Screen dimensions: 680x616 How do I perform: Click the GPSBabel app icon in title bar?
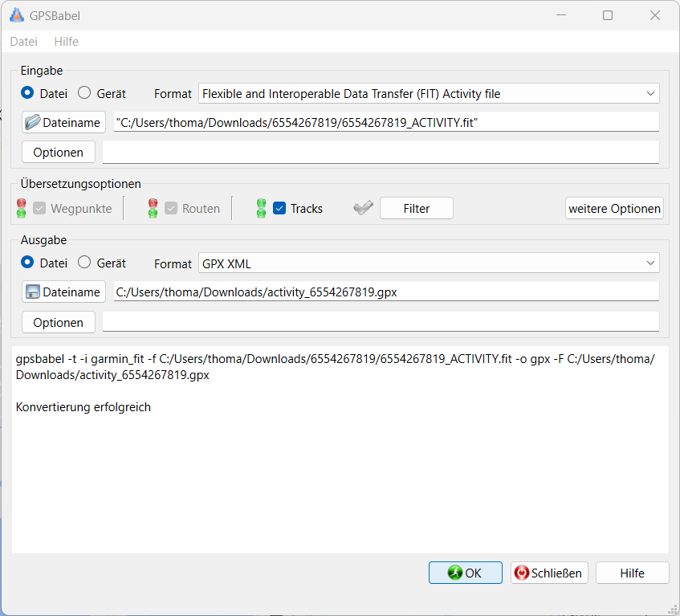pyautogui.click(x=16, y=15)
